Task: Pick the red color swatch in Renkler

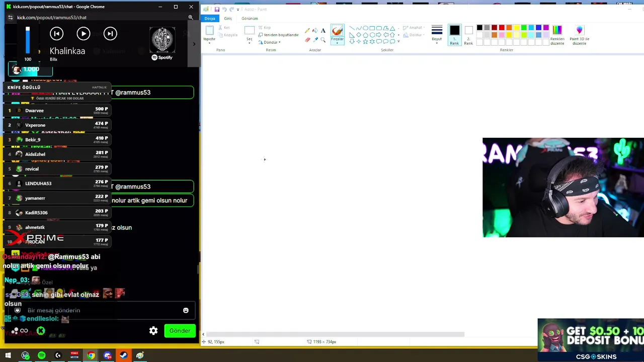Action: click(x=502, y=28)
